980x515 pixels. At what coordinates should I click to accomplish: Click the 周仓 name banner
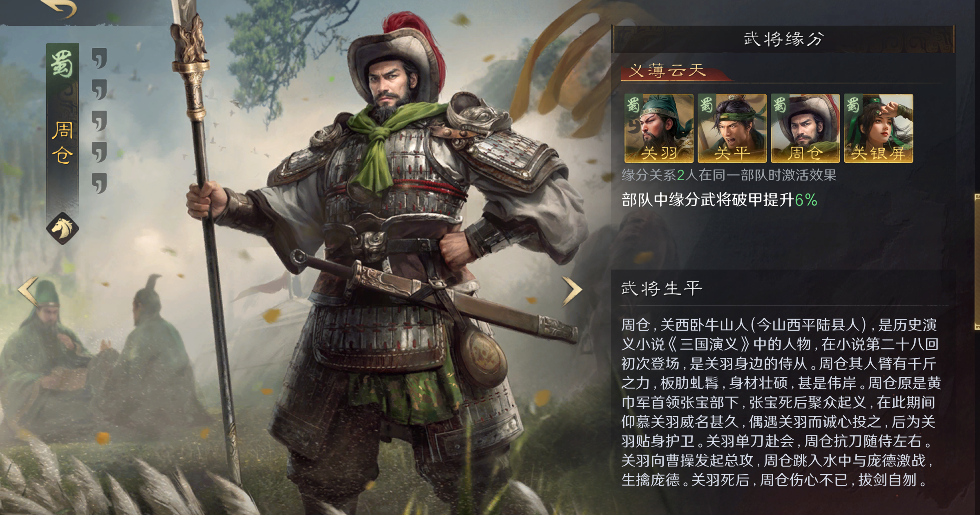[x=63, y=142]
